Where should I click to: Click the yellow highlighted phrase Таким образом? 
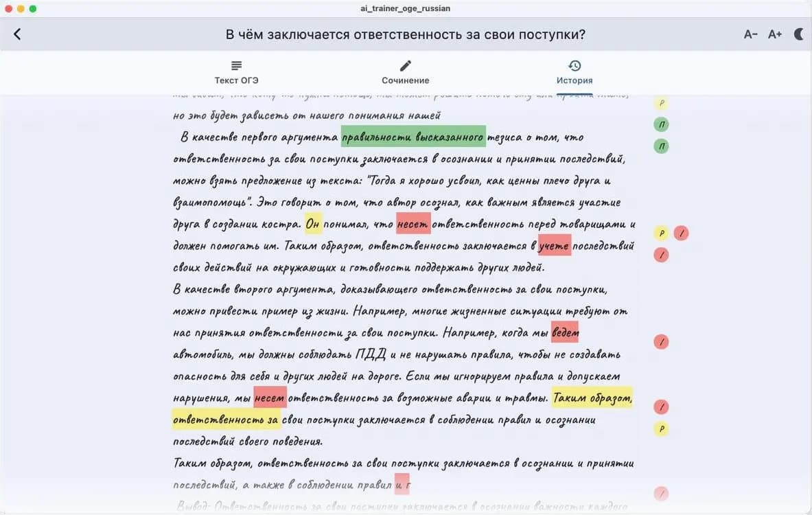click(x=593, y=397)
